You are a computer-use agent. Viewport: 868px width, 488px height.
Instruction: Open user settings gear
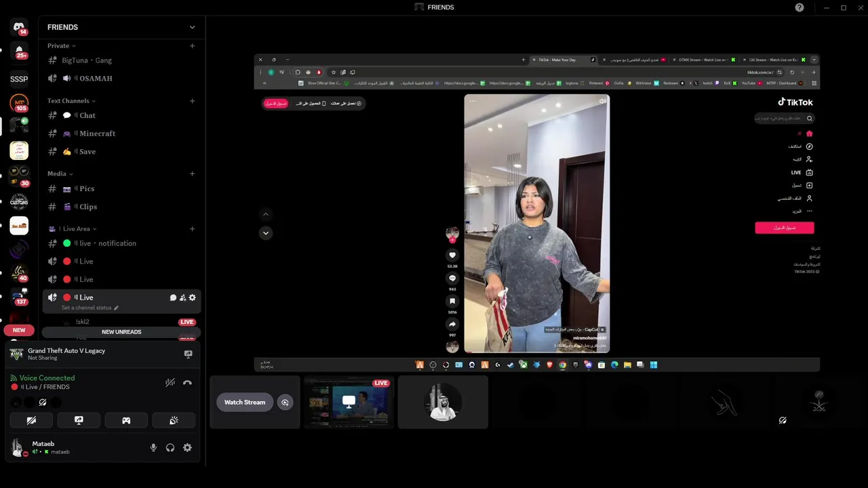click(187, 447)
